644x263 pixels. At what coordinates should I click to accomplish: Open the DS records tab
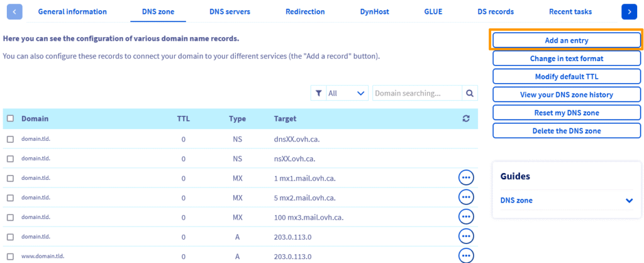tap(496, 11)
